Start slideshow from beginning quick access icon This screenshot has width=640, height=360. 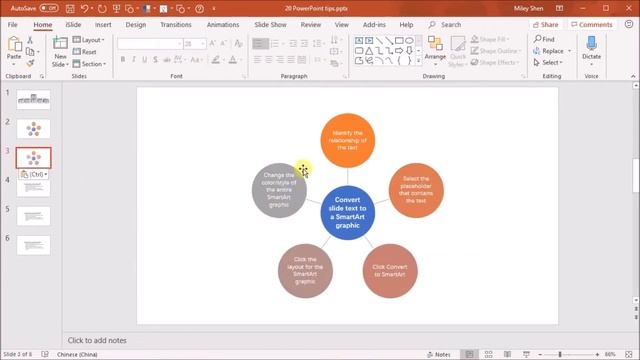point(116,8)
